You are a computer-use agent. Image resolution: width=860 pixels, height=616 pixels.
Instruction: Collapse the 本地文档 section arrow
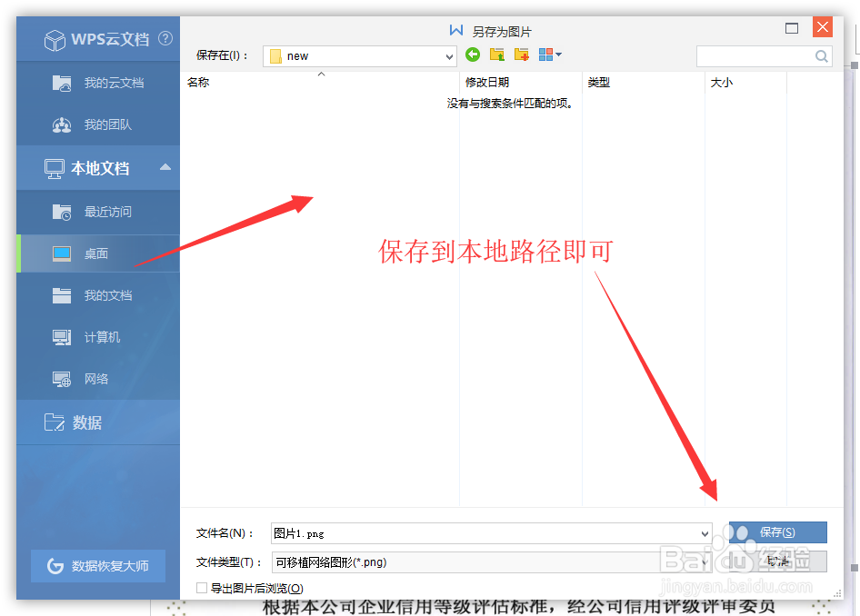165,167
